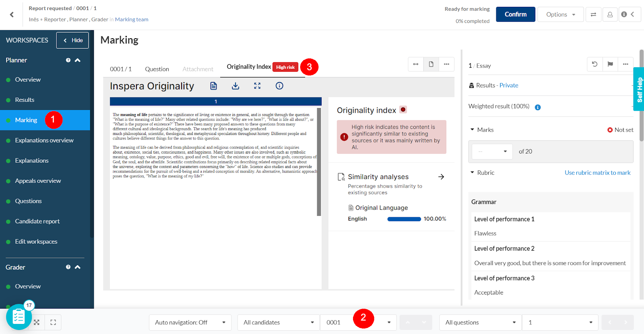The width and height of the screenshot is (644, 334).
Task: Collapse the Marks section
Action: click(473, 130)
